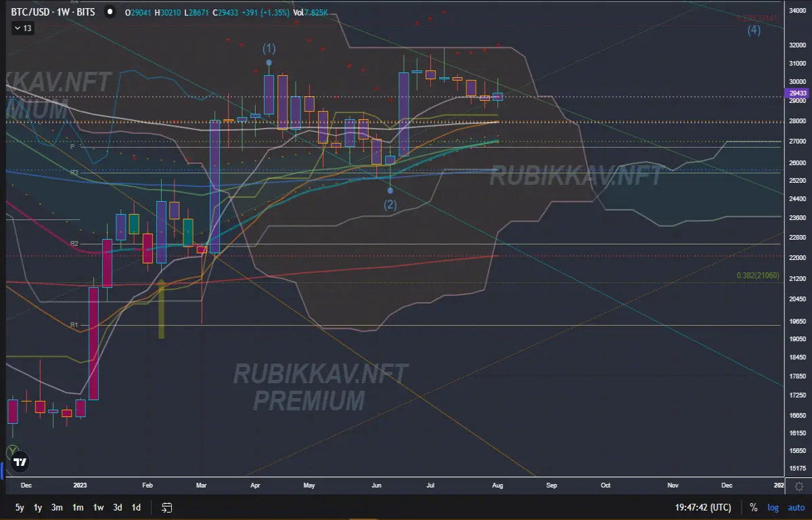Open the go-to-date calendar icon
The width and height of the screenshot is (812, 520).
point(167,507)
